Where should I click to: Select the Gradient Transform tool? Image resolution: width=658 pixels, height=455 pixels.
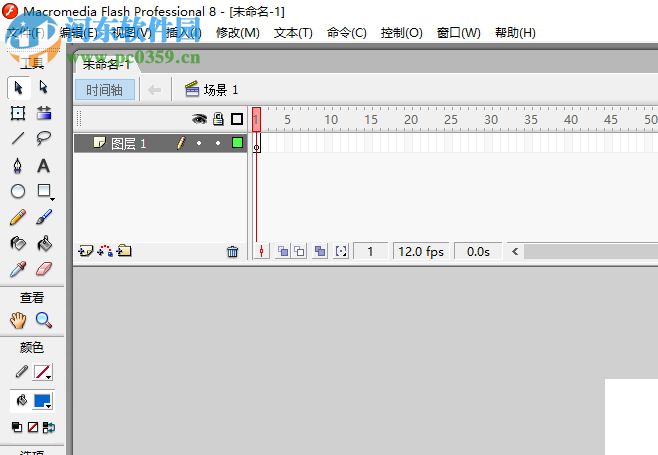pyautogui.click(x=44, y=113)
